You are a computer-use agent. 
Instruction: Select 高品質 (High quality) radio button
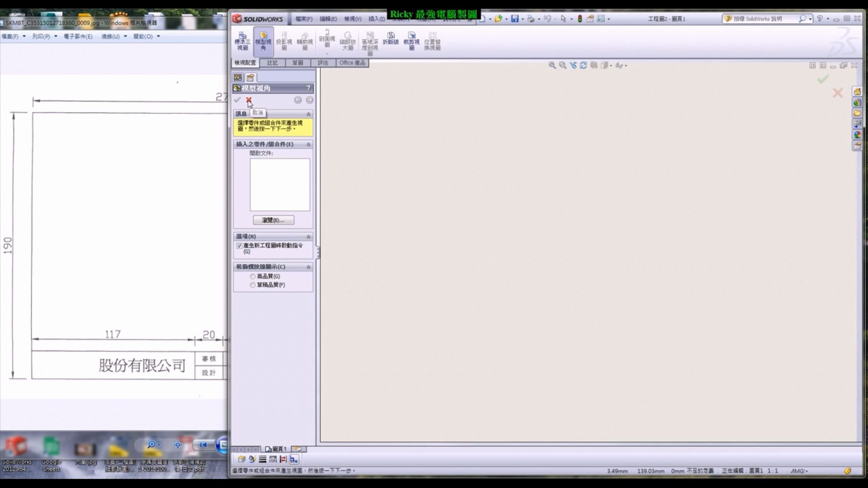(x=253, y=277)
